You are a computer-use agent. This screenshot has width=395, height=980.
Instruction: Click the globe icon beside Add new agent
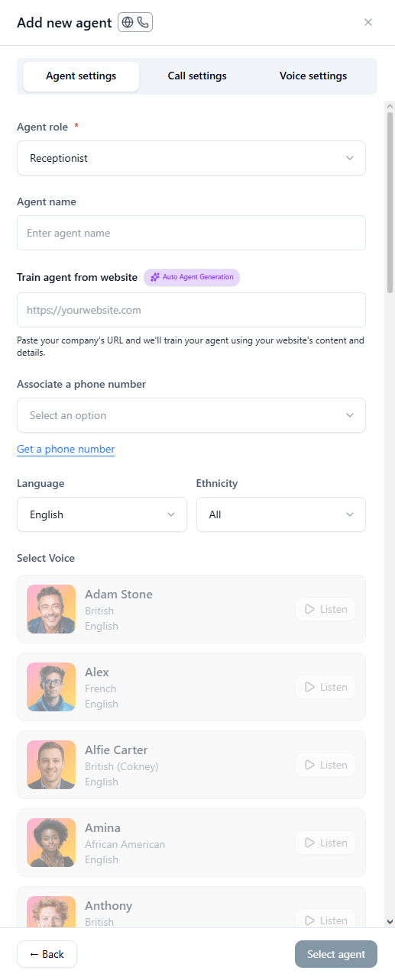click(x=128, y=23)
